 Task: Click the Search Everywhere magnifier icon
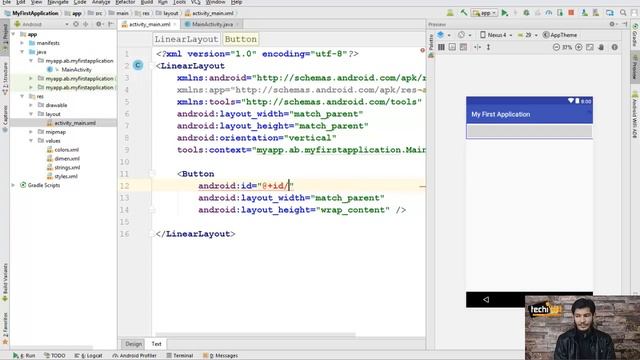[x=623, y=13]
